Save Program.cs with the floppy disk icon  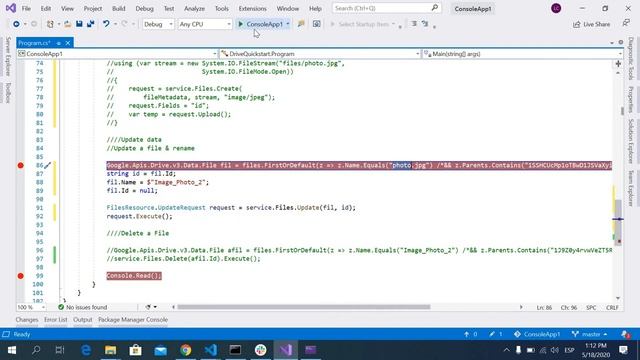(79, 24)
